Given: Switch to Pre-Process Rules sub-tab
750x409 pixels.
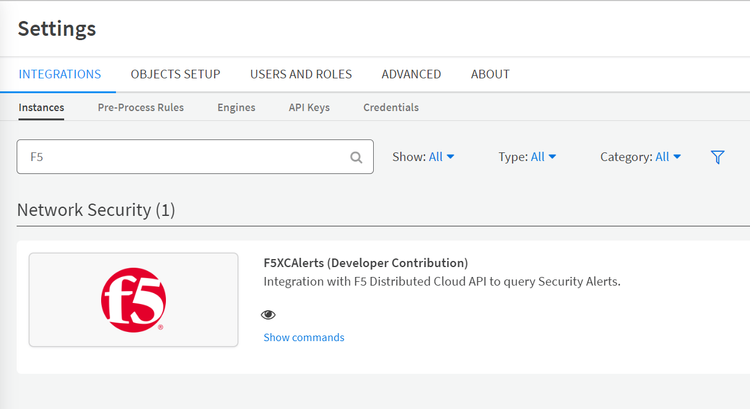Looking at the screenshot, I should 140,107.
